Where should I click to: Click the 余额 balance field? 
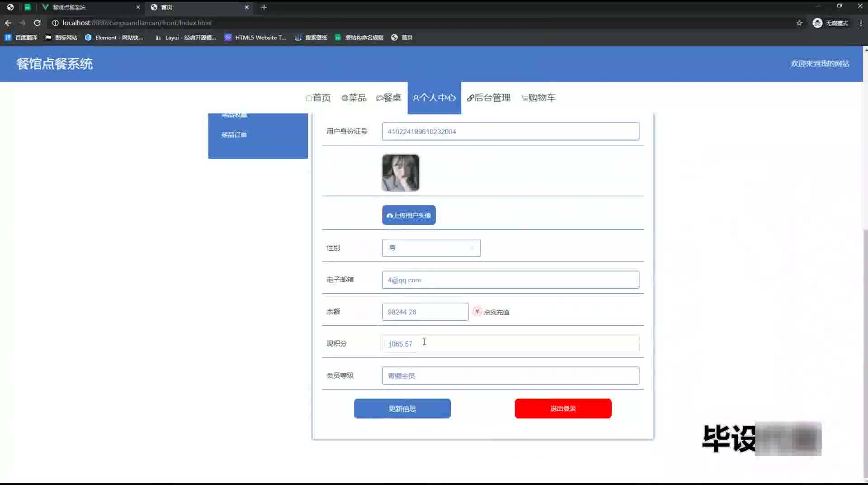pyautogui.click(x=425, y=312)
